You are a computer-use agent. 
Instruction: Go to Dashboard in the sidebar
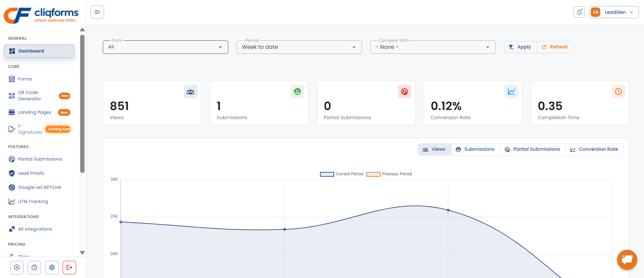click(39, 51)
